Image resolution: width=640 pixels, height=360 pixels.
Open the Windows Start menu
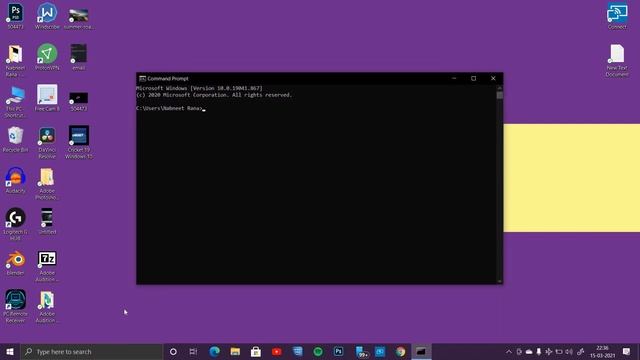tap(10, 351)
